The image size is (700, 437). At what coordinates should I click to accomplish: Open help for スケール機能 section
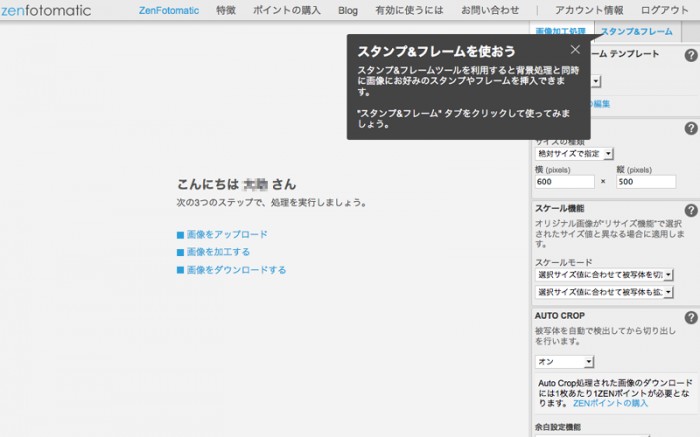point(691,210)
